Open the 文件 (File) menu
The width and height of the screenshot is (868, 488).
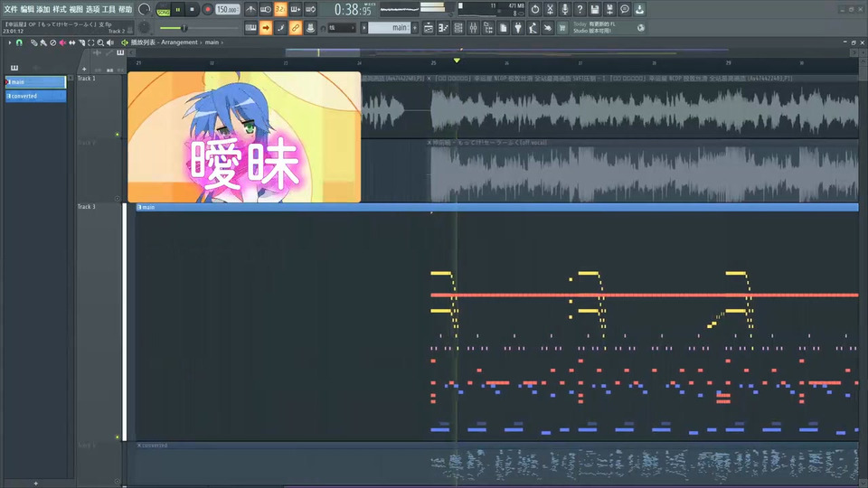click(11, 9)
